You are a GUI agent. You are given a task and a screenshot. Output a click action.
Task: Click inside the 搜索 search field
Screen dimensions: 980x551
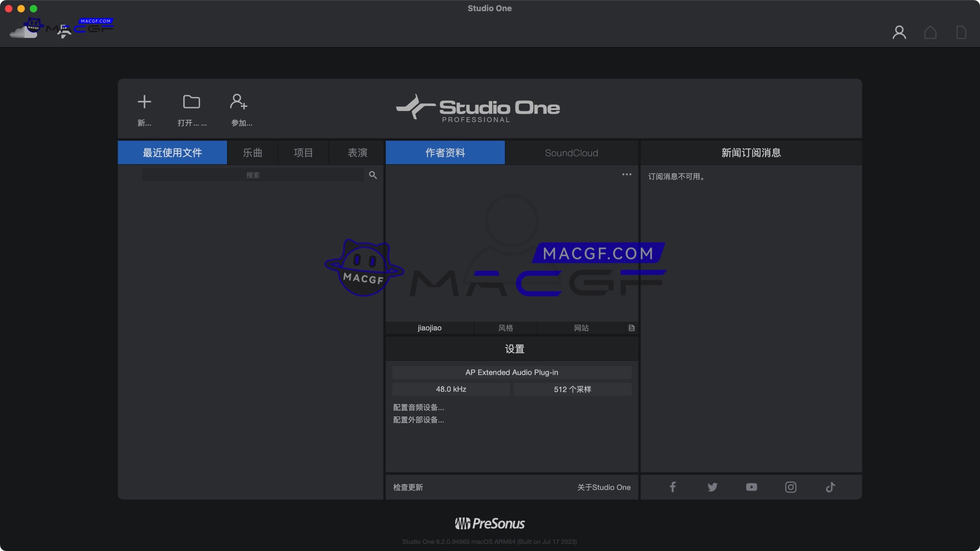point(253,175)
